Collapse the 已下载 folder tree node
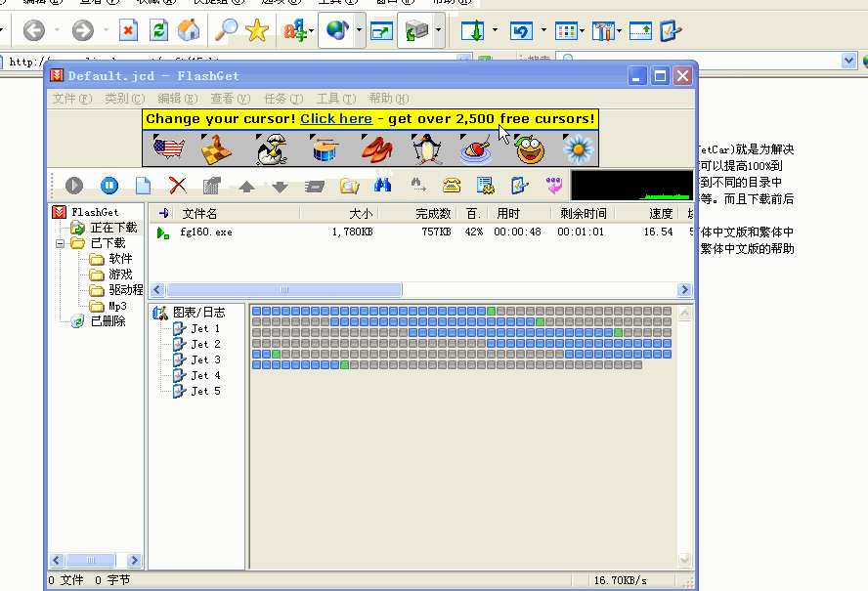Screen dimensions: 868x591 tap(60, 243)
